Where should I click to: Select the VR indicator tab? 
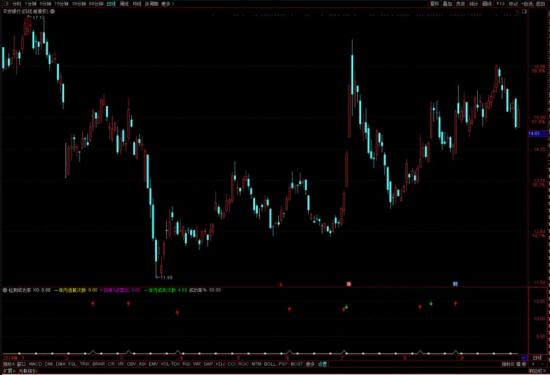121,364
